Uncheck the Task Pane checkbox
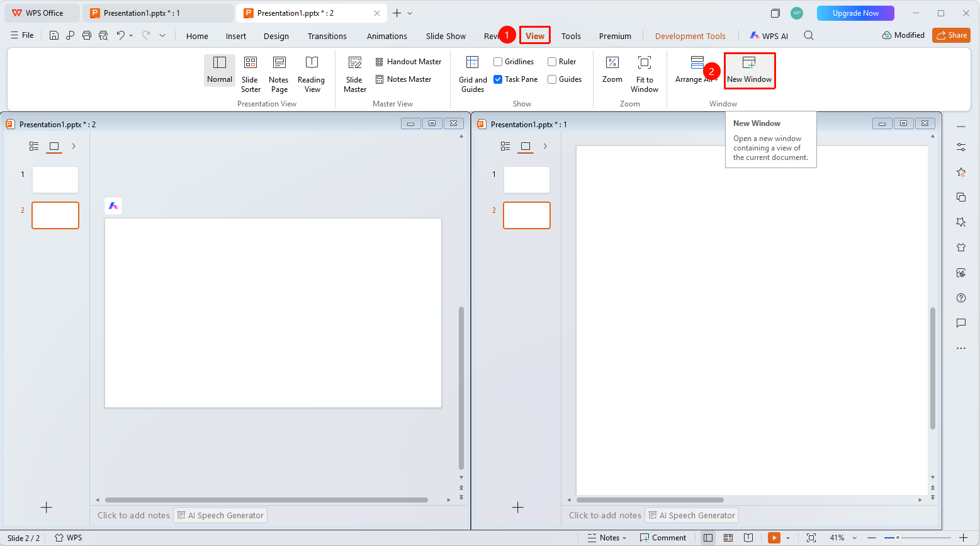 498,79
